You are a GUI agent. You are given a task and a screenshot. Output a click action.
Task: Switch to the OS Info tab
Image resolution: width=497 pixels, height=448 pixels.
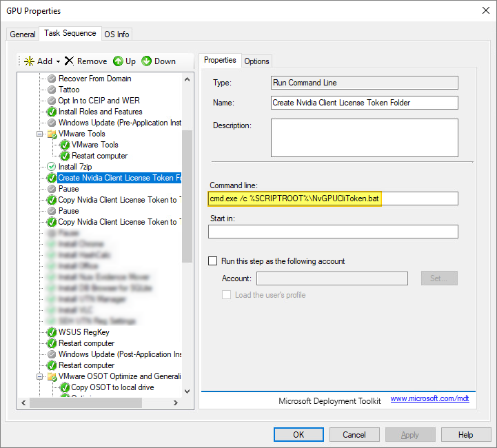point(116,34)
